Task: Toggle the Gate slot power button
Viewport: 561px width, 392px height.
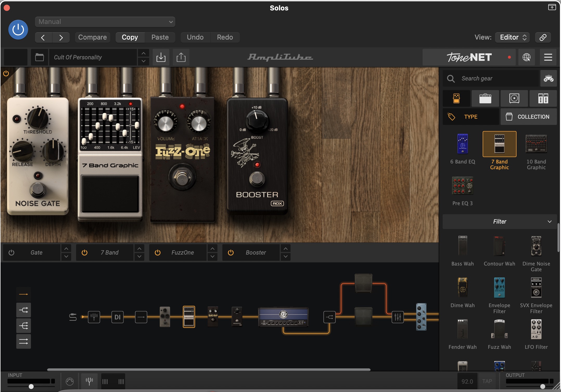Action: click(11, 252)
